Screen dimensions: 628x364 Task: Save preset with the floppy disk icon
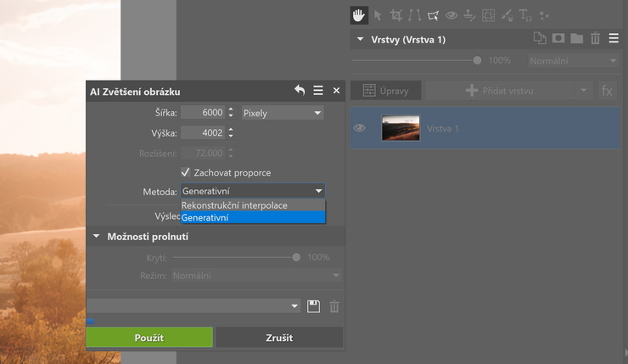click(314, 306)
